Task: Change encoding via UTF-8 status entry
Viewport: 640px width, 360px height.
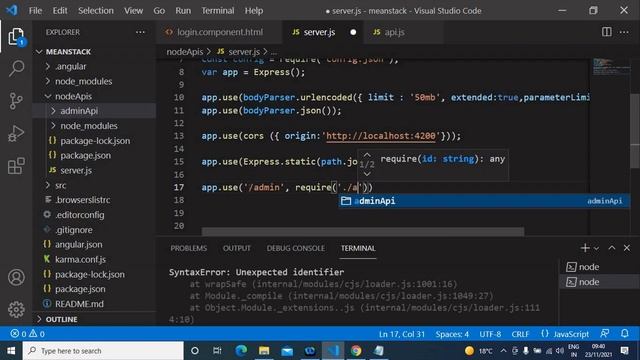Action: click(490, 334)
